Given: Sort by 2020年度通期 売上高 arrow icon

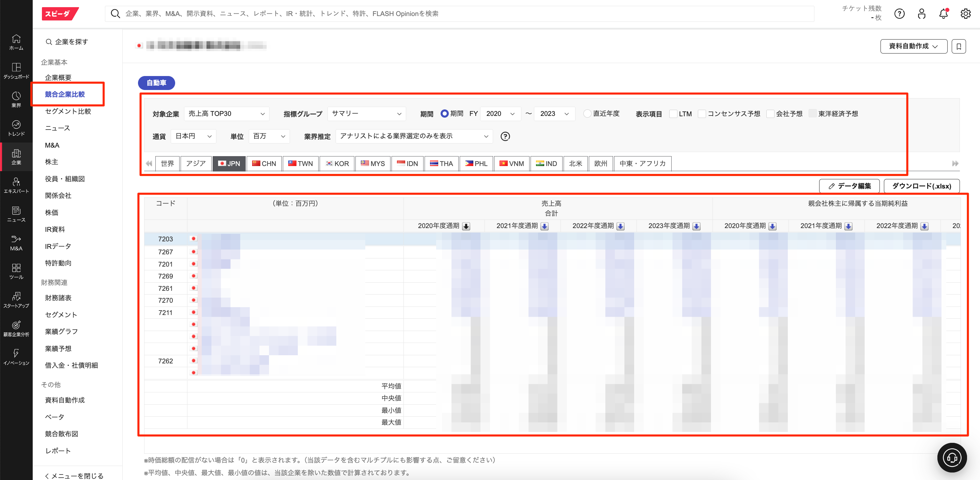Looking at the screenshot, I should coord(466,226).
